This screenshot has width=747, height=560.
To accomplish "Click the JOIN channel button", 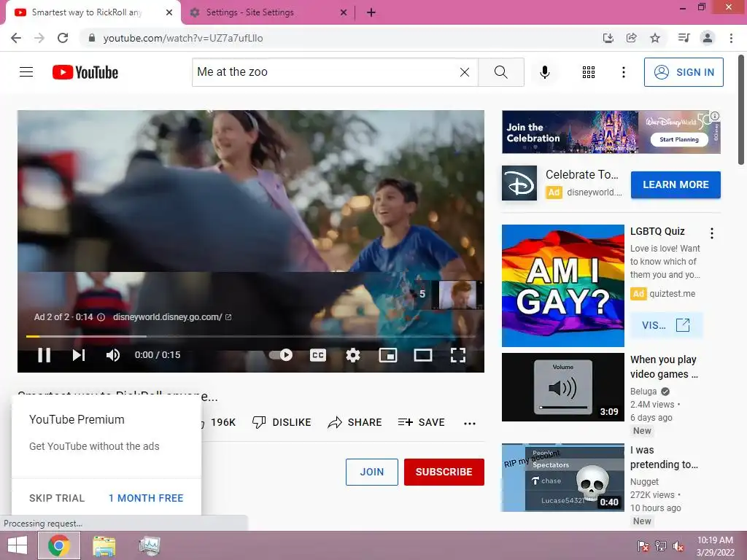I will click(371, 472).
